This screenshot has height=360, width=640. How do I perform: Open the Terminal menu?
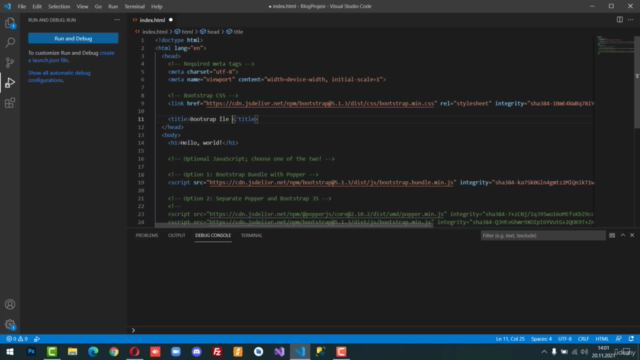tap(134, 7)
